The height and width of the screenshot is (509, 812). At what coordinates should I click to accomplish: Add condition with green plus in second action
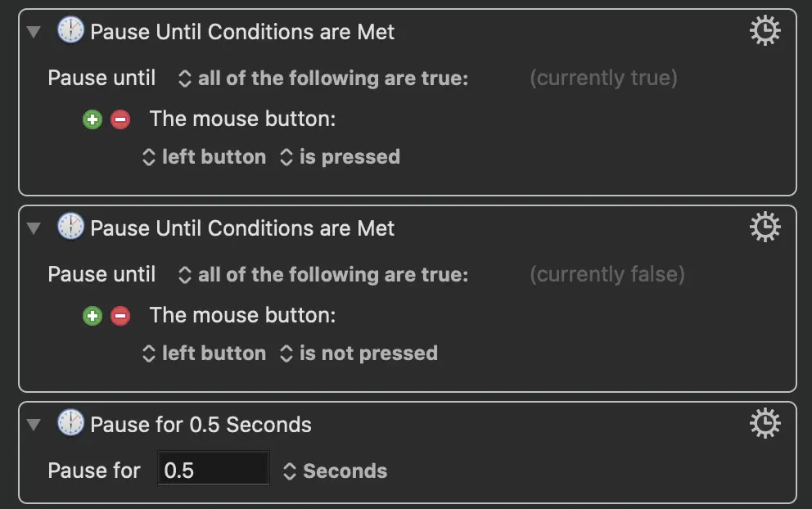click(92, 316)
